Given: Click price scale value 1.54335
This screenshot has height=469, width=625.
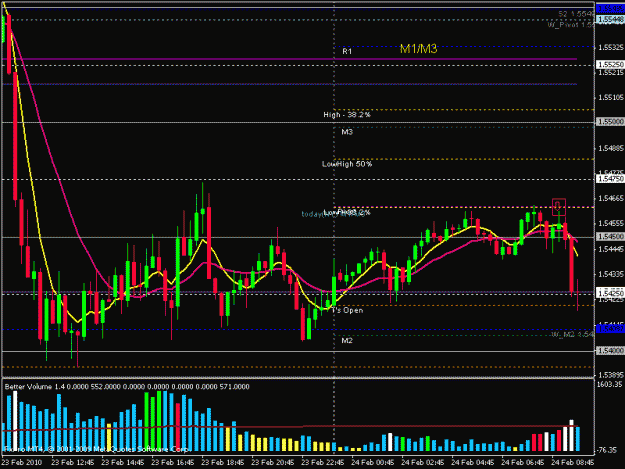Looking at the screenshot, I should [611, 274].
